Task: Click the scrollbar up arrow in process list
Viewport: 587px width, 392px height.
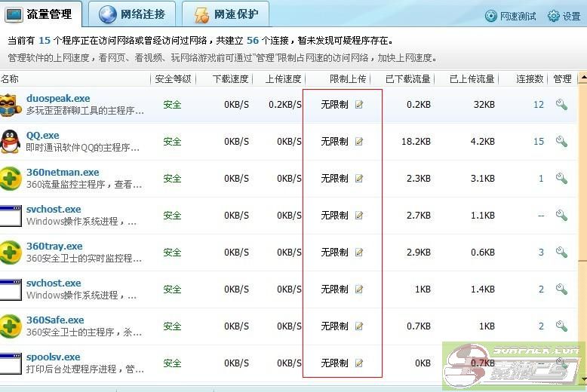Action: (582, 78)
